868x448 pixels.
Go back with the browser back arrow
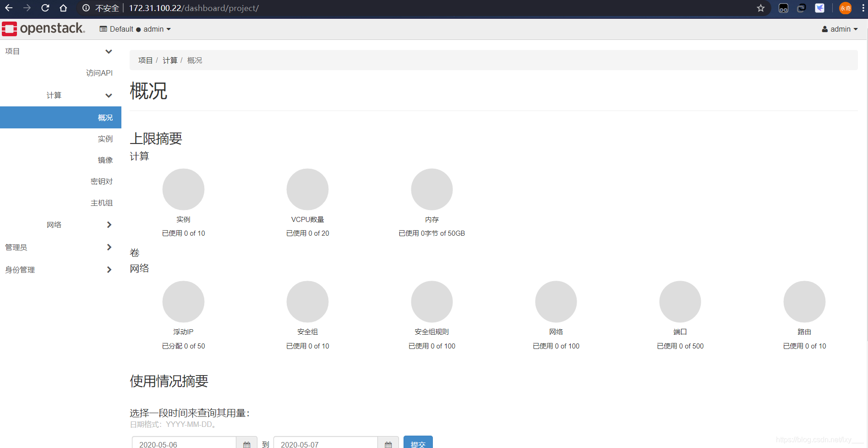pyautogui.click(x=9, y=8)
